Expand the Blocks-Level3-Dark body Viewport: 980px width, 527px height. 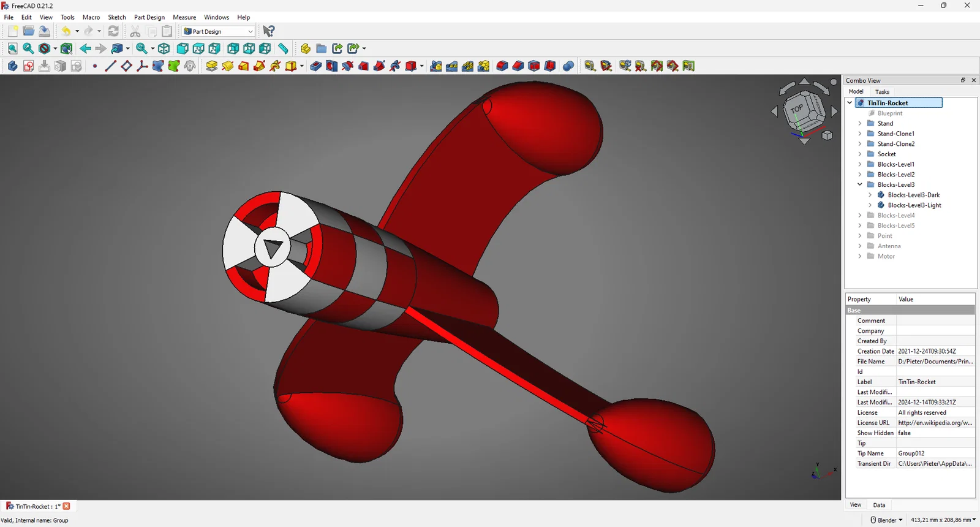click(x=870, y=195)
